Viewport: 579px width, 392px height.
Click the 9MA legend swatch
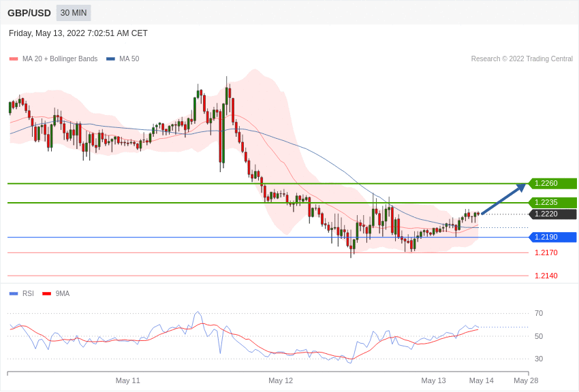[x=47, y=293]
